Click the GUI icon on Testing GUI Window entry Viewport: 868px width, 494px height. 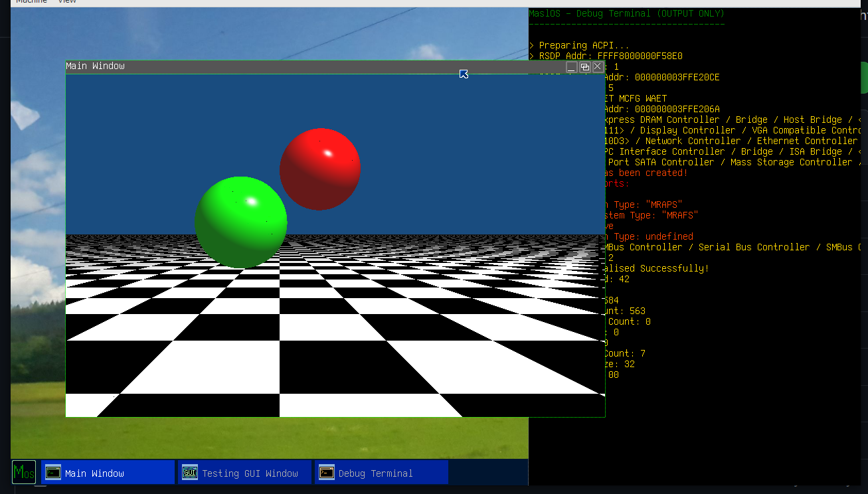pyautogui.click(x=189, y=472)
